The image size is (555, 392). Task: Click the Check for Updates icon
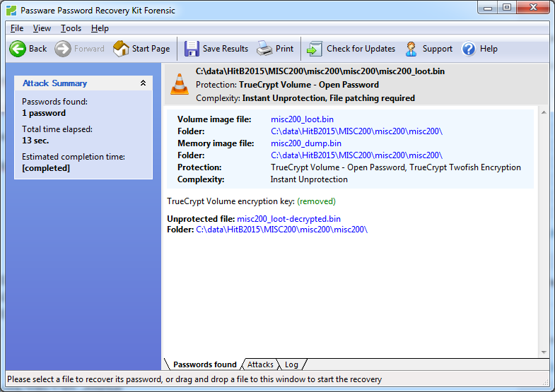tap(315, 49)
